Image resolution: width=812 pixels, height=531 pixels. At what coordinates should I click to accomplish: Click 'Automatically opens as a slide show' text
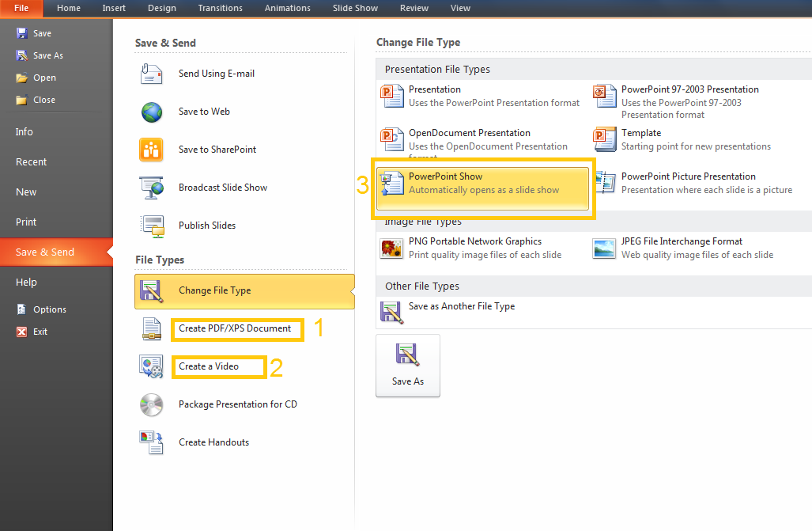pos(484,190)
